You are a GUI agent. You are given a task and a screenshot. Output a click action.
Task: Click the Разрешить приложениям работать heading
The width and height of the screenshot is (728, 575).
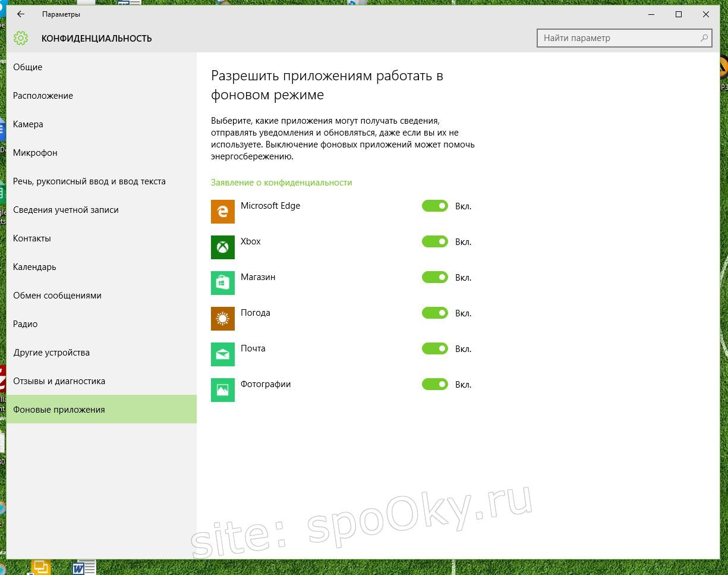[x=327, y=85]
